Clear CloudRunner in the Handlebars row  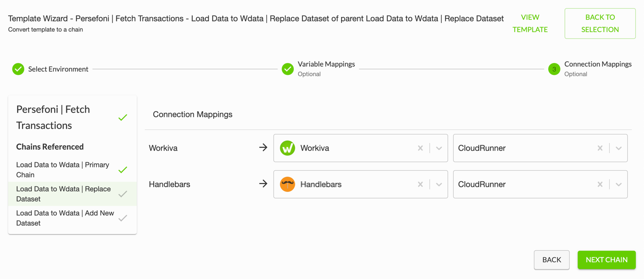600,185
